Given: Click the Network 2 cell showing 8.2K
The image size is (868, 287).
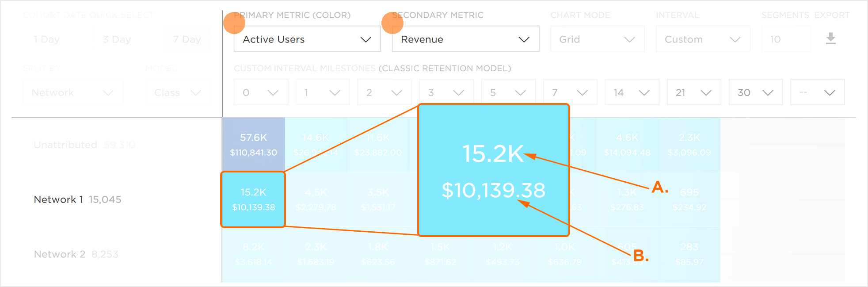Looking at the screenshot, I should 253,254.
